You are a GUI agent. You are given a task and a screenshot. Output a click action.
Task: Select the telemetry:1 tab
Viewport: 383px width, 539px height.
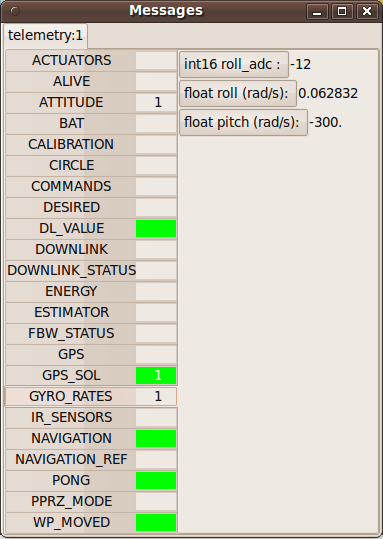45,35
